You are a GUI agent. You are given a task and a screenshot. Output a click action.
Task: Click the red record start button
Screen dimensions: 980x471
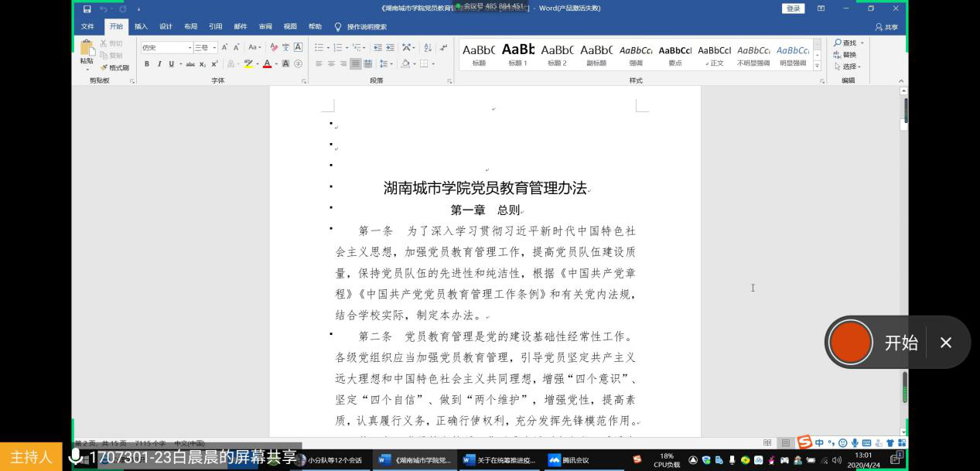(850, 342)
